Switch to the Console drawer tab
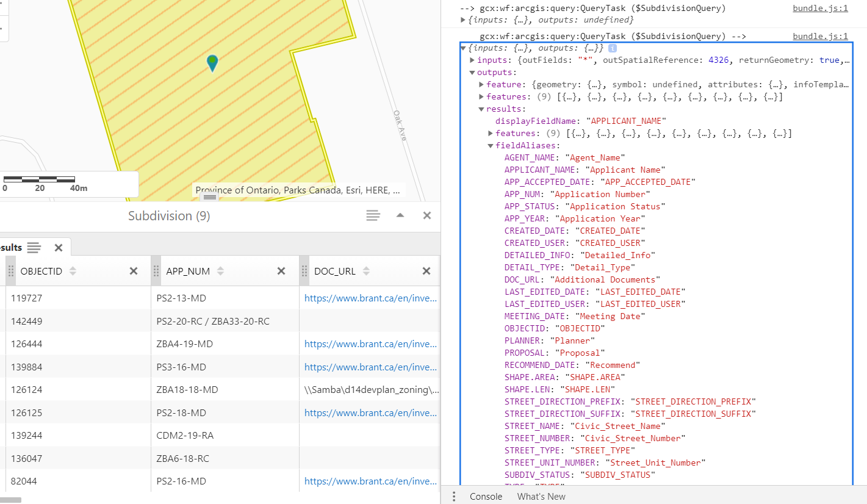The width and height of the screenshot is (867, 504). 486,496
